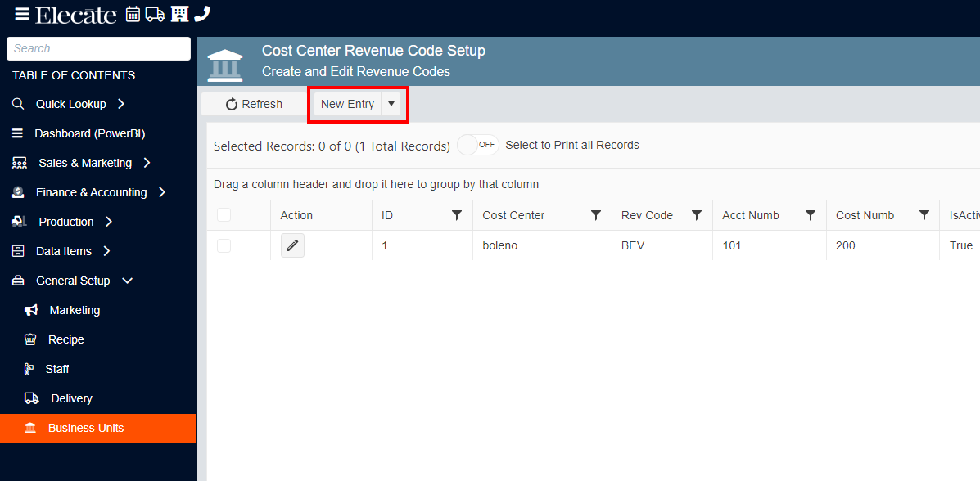Select Business Units in sidebar
The height and width of the screenshot is (481, 980).
click(x=98, y=429)
